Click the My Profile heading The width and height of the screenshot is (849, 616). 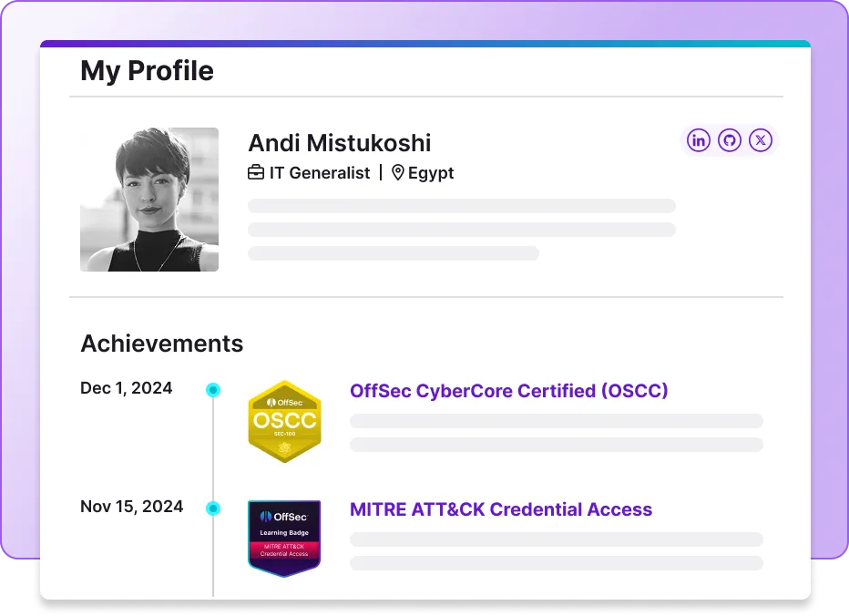(147, 70)
